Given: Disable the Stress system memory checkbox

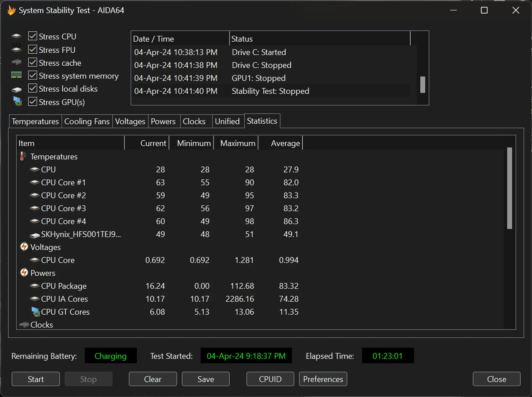Looking at the screenshot, I should (33, 75).
